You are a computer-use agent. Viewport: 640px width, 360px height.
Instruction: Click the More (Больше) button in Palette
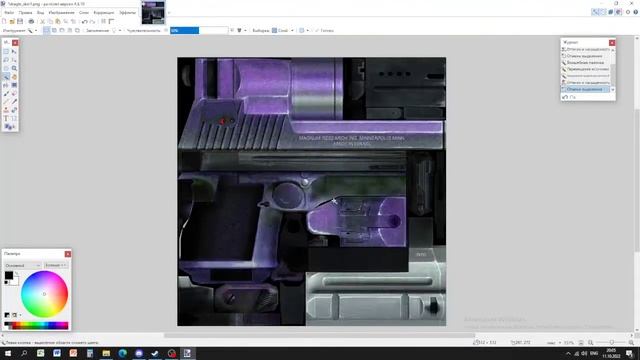[x=56, y=265]
